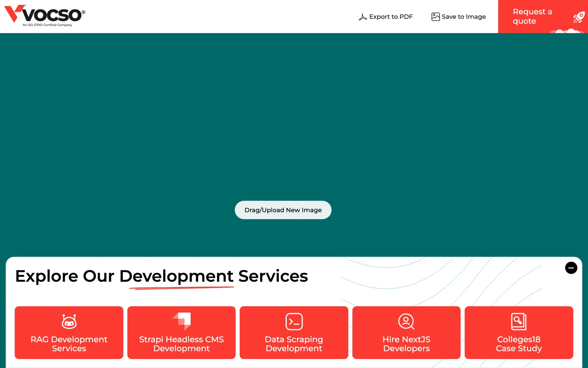Click 'Explore Our Development Services' heading

161,276
